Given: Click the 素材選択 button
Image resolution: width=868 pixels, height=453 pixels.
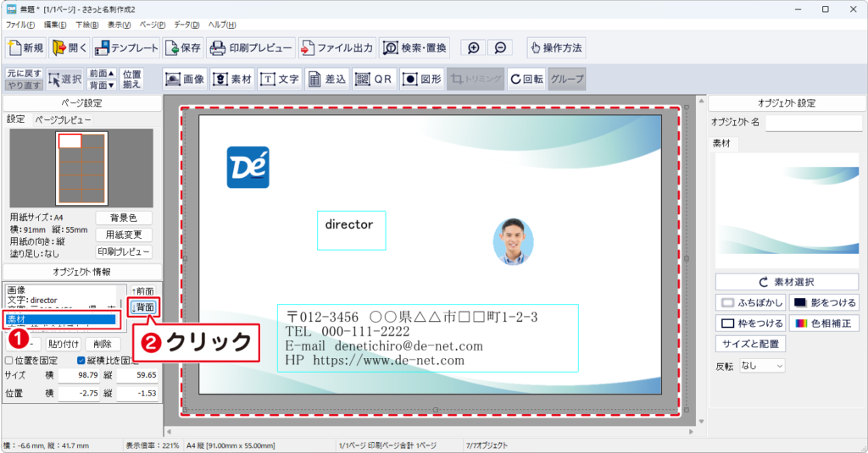Looking at the screenshot, I should [x=787, y=282].
